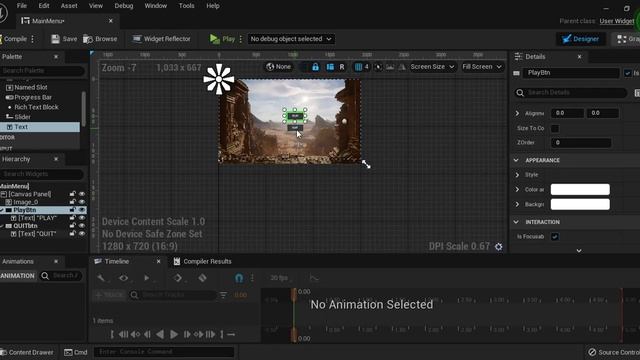The height and width of the screenshot is (360, 640).
Task: Toggle respect locks R button
Action: (342, 67)
